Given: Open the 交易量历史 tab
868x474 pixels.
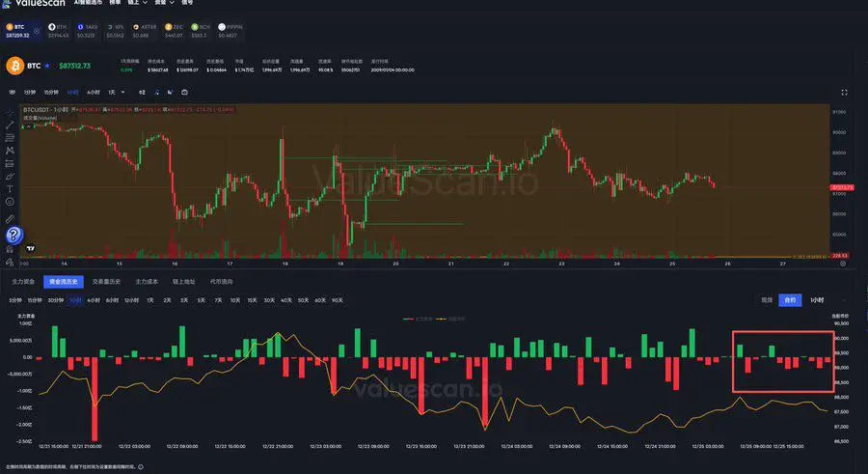Looking at the screenshot, I should [106, 282].
